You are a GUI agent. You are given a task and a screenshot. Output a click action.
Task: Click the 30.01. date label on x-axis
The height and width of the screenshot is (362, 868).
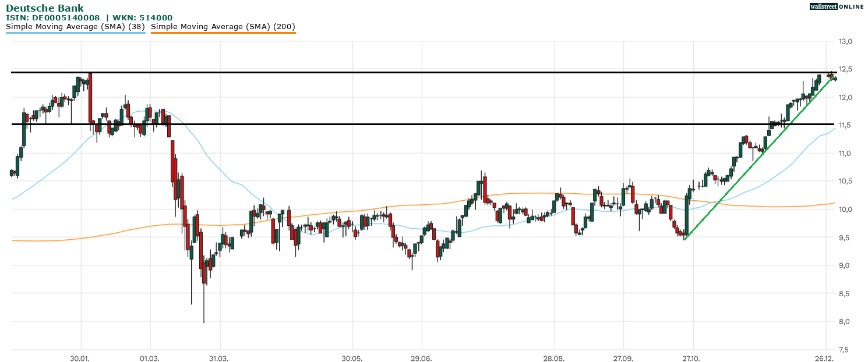[x=80, y=357]
